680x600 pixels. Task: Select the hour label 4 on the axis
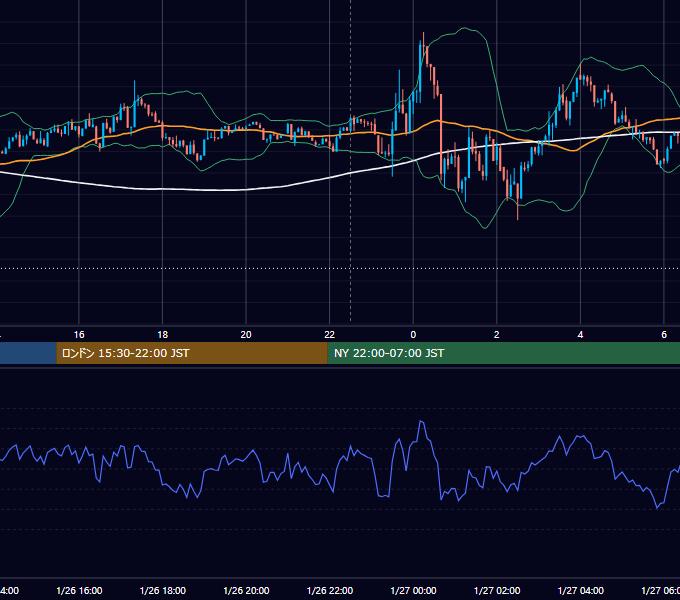coord(580,334)
